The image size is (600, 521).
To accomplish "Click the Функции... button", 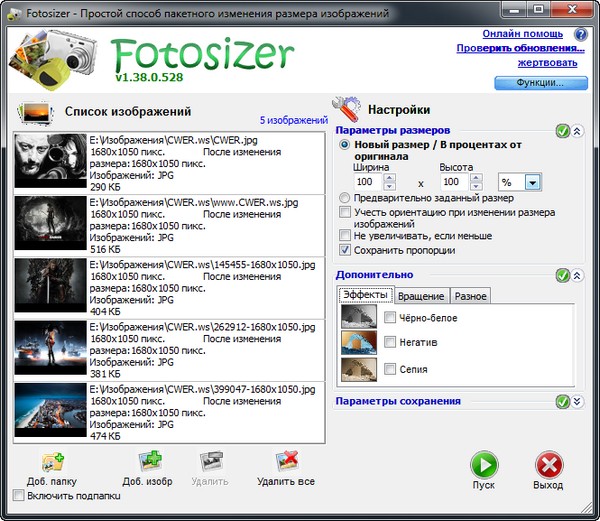I will [x=539, y=83].
